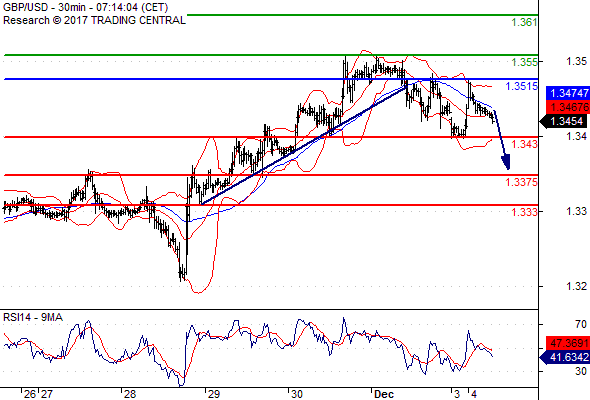Click the GBP/USD 30min chart title
The image size is (590, 400).
(x=85, y=7)
